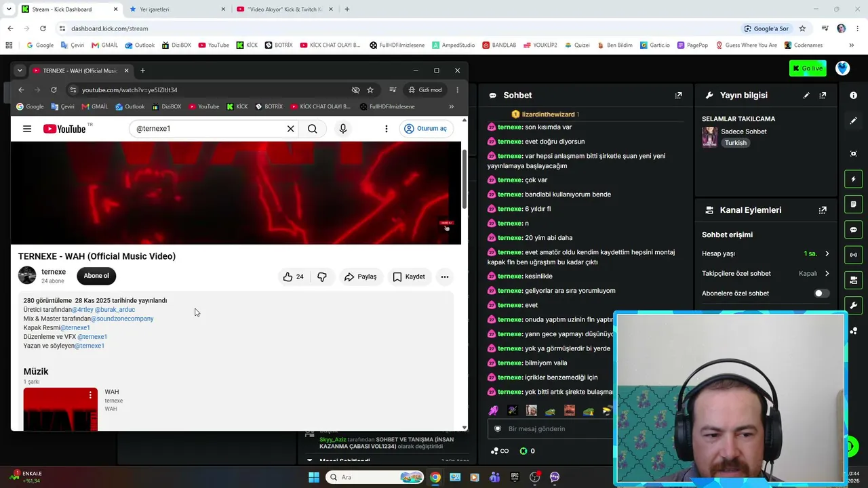Clear the YouTube search text
Image resolution: width=868 pixels, height=488 pixels.
290,129
